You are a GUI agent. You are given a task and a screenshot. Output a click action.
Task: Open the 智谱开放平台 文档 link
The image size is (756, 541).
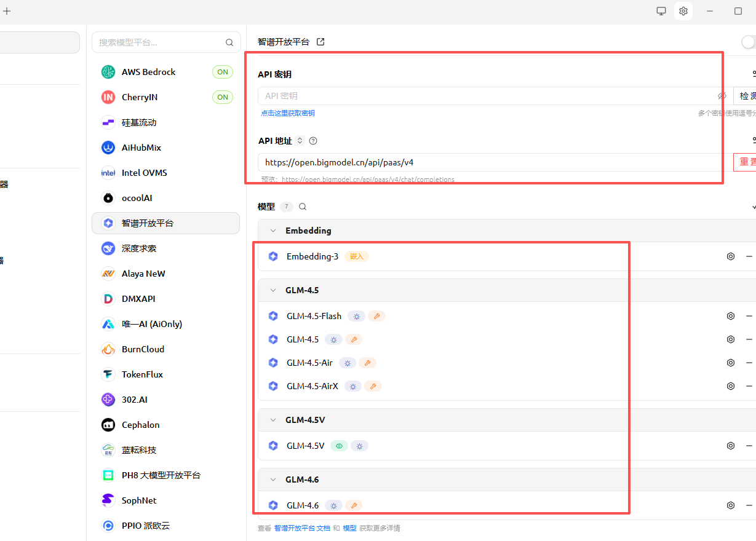pyautogui.click(x=302, y=528)
